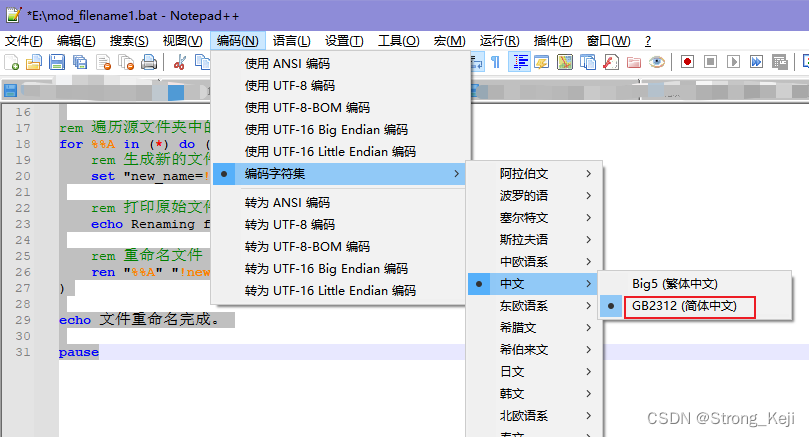The image size is (809, 437).
Task: Click 转为 UTF-8-BOM 编码 menu entry
Action: (341, 247)
